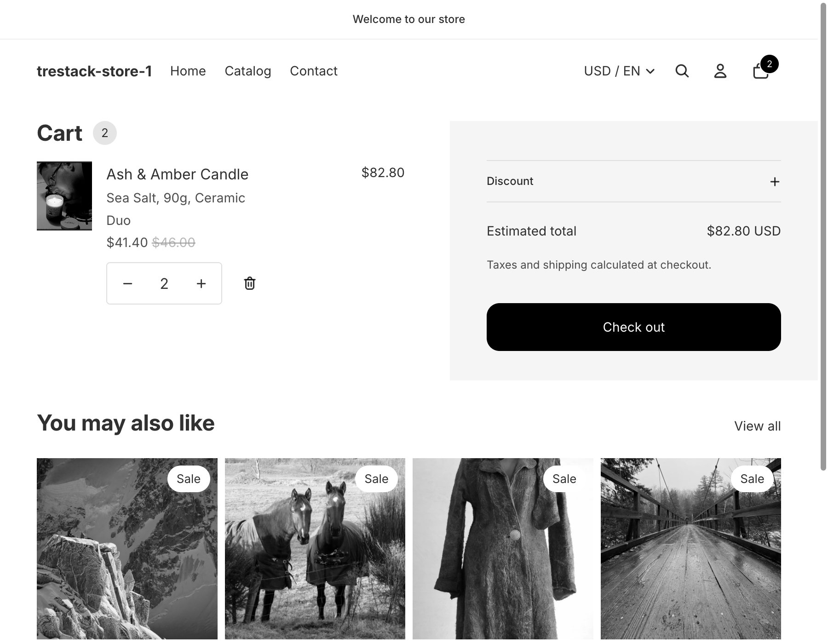
Task: Click the Sale badge on the bridge card
Action: [x=752, y=479]
